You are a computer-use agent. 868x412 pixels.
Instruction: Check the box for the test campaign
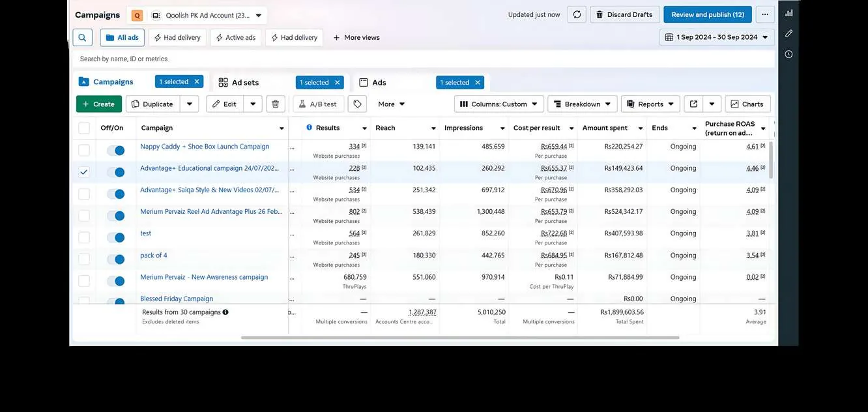[x=84, y=237]
